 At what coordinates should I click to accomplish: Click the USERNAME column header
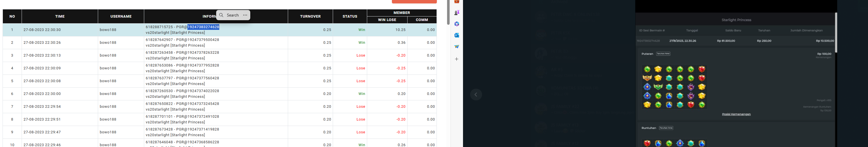point(121,16)
